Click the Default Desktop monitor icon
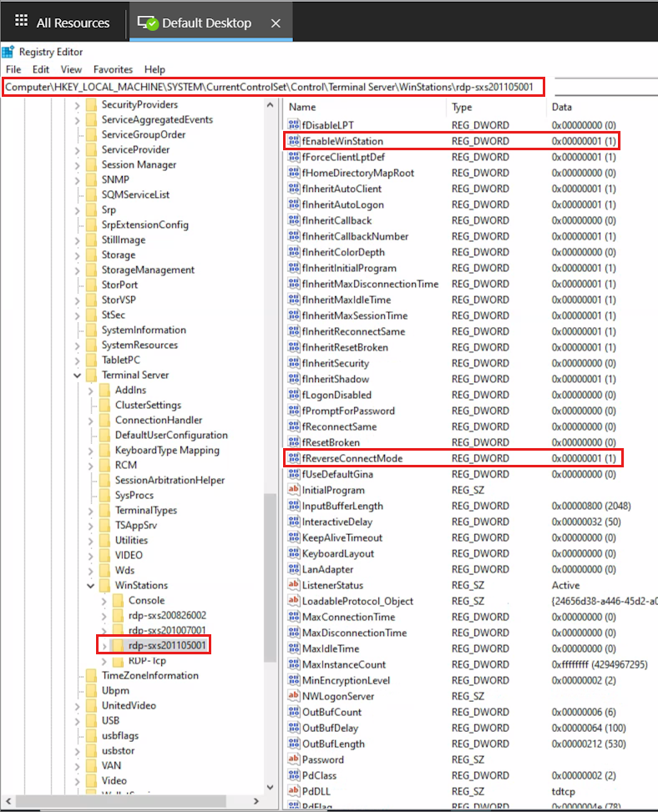 [147, 23]
